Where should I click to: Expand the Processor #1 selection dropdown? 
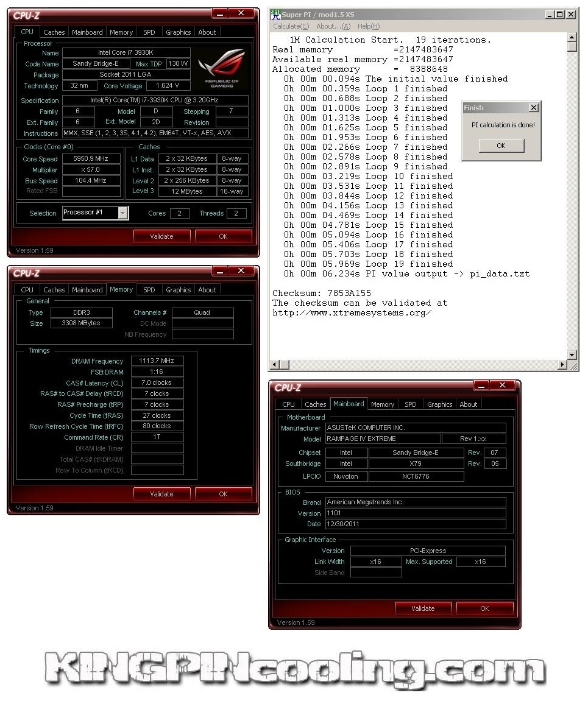123,213
